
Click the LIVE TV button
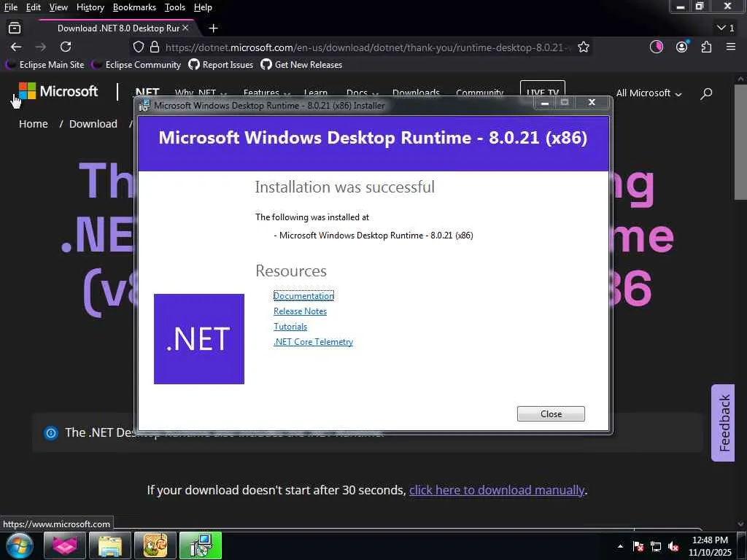point(542,90)
